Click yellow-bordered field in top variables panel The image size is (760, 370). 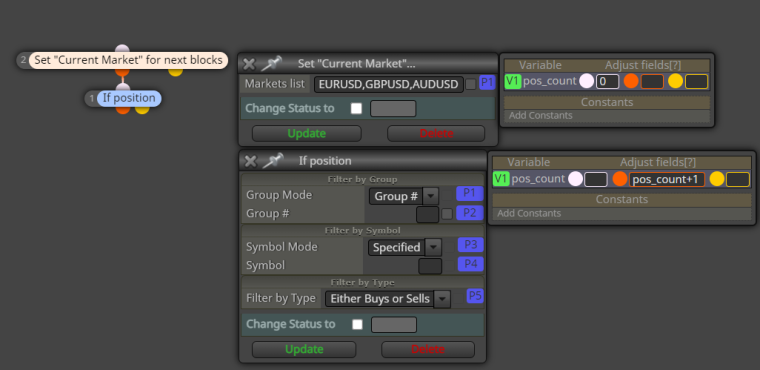click(697, 81)
